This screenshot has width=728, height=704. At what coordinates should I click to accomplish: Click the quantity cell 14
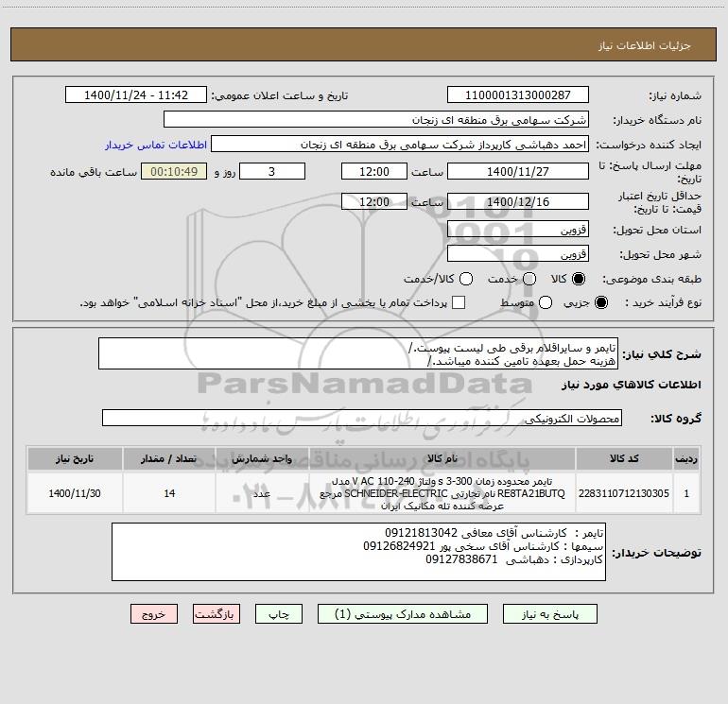(169, 493)
